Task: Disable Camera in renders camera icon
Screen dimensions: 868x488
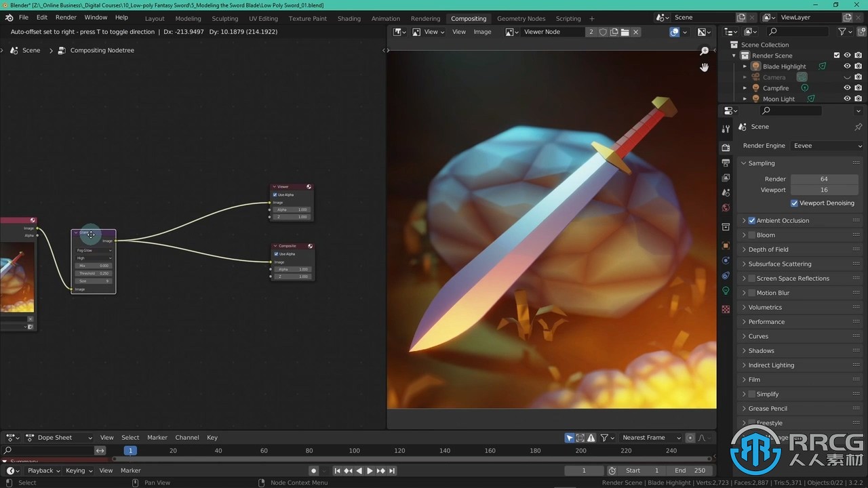Action: (858, 77)
